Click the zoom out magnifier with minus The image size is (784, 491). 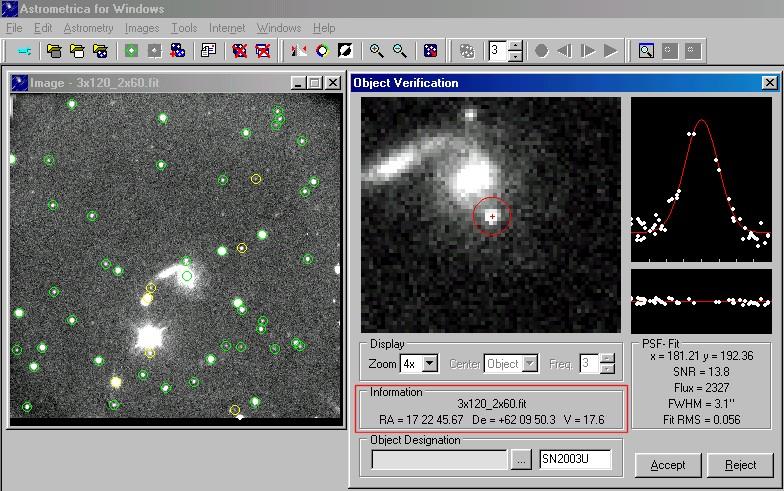[x=399, y=50]
